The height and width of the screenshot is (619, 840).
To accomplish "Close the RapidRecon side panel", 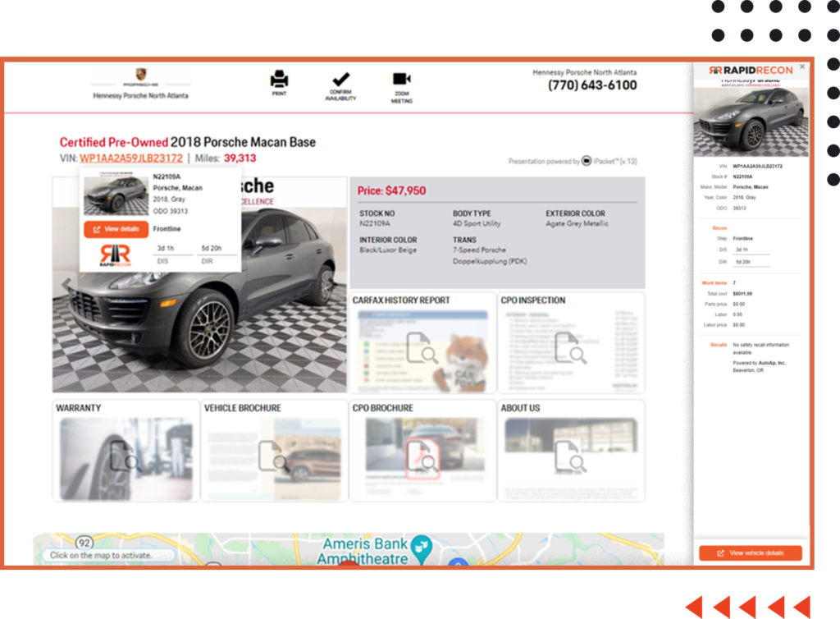I will (x=802, y=66).
